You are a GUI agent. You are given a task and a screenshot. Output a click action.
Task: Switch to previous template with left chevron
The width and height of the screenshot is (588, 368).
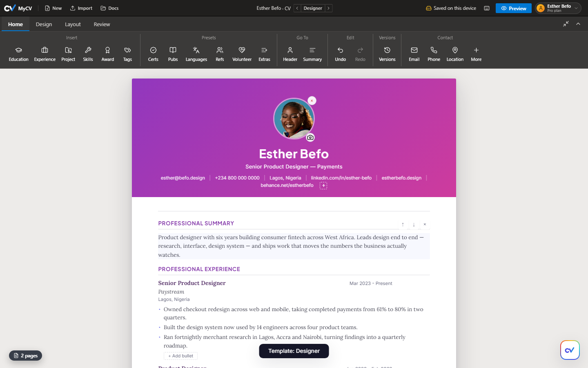(297, 8)
